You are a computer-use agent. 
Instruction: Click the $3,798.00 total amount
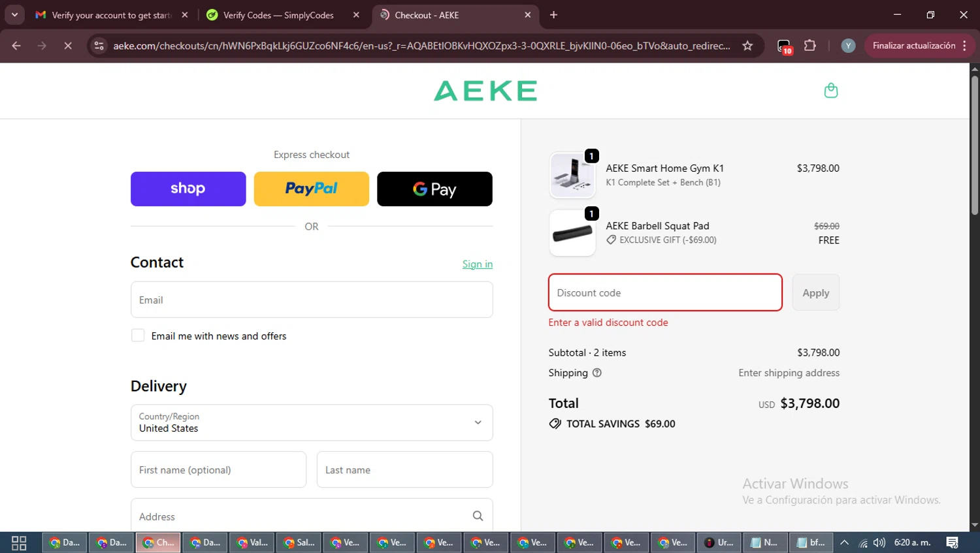pyautogui.click(x=809, y=403)
